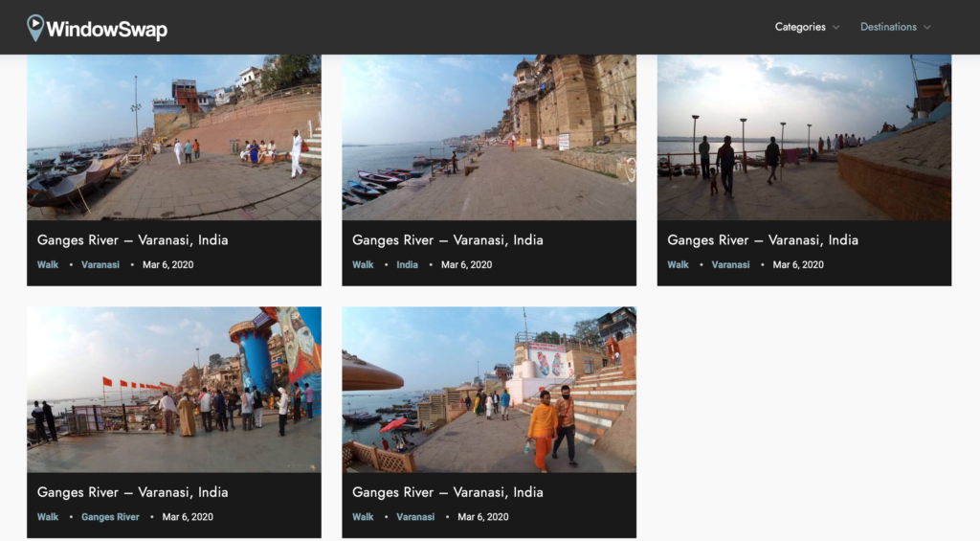The height and width of the screenshot is (541, 980).
Task: Open the title of the card tagged Ganges River
Action: (x=132, y=492)
